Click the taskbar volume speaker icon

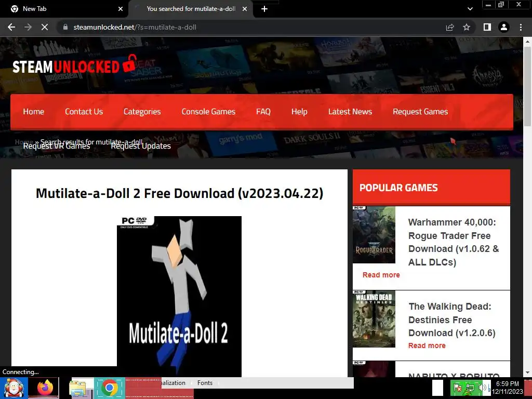tap(481, 388)
